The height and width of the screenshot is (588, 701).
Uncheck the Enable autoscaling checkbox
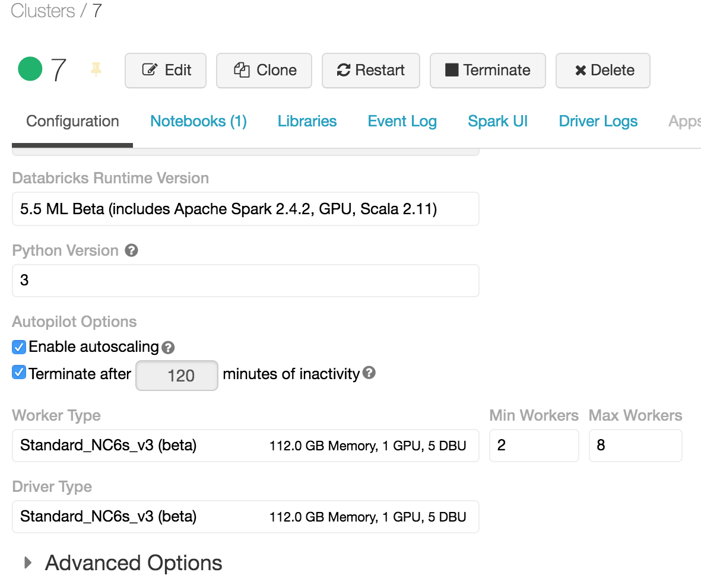19,347
